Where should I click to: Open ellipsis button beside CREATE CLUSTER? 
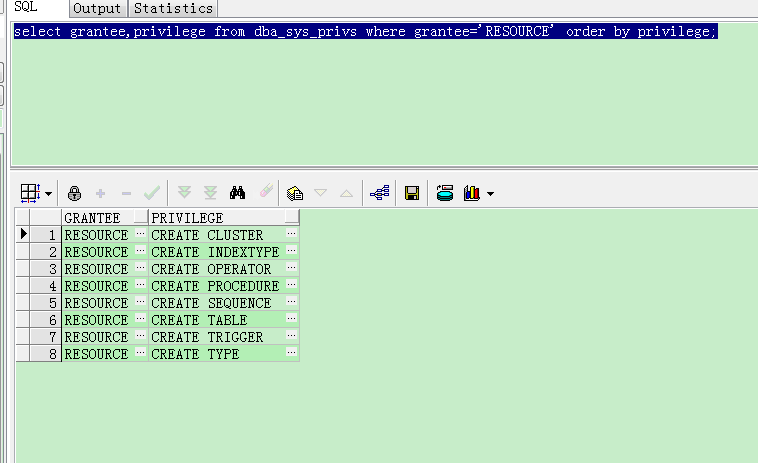[x=291, y=234]
